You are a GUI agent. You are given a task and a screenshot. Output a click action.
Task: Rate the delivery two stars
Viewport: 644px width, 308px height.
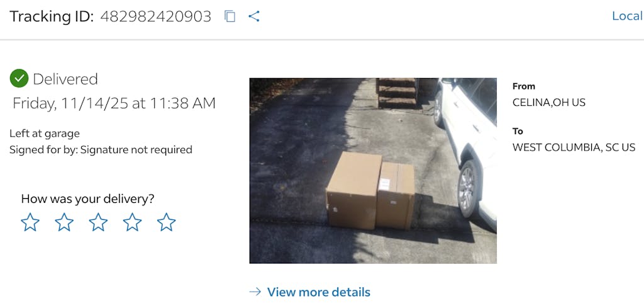pyautogui.click(x=65, y=222)
